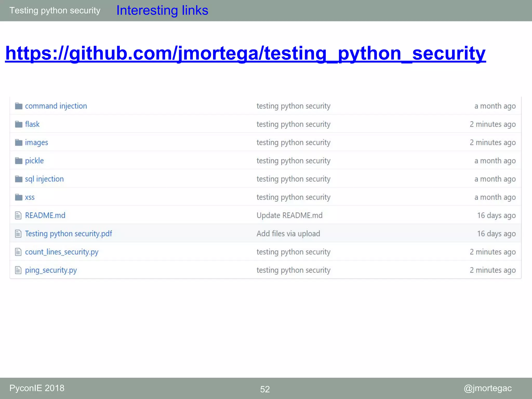Click file icon beside Testing python security.pdf
Screen dimensions: 532x399
[x=18, y=234]
